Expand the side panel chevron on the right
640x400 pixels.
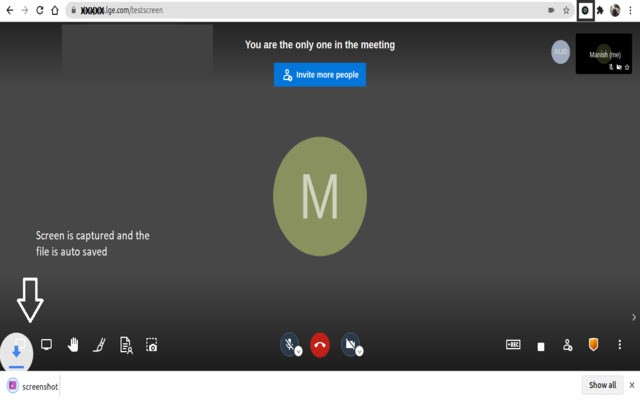(633, 317)
